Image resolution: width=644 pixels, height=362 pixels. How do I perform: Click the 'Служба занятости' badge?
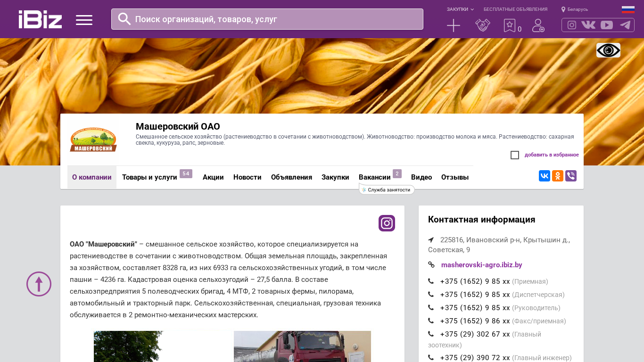387,189
